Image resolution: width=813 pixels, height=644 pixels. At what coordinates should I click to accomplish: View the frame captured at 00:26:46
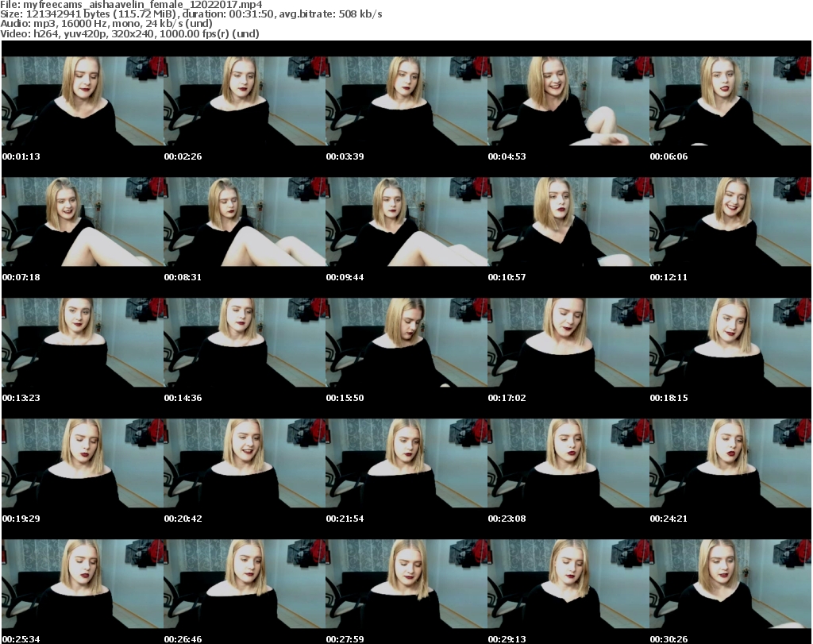pyautogui.click(x=245, y=584)
